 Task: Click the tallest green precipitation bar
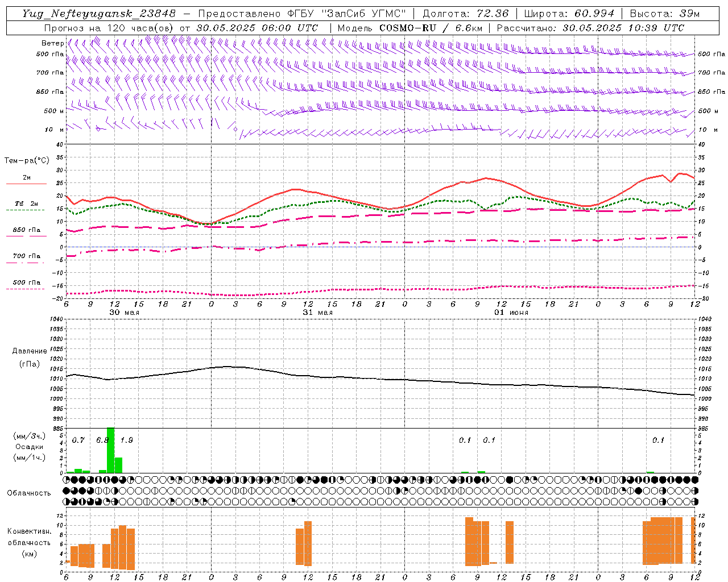110,450
